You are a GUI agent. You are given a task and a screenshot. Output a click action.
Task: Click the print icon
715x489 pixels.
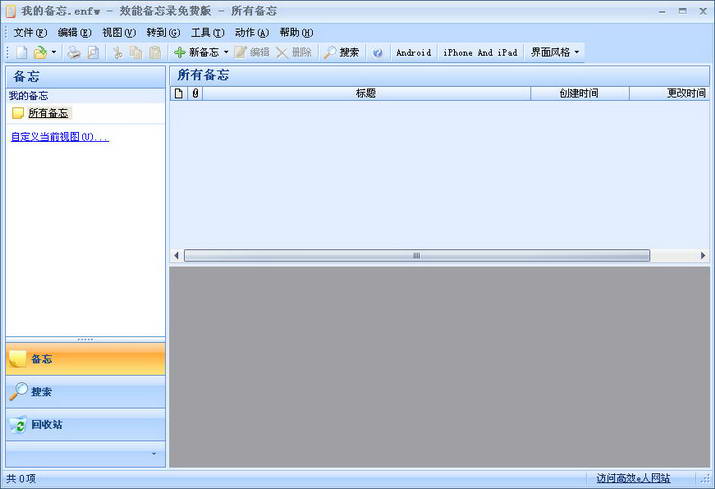click(x=73, y=52)
